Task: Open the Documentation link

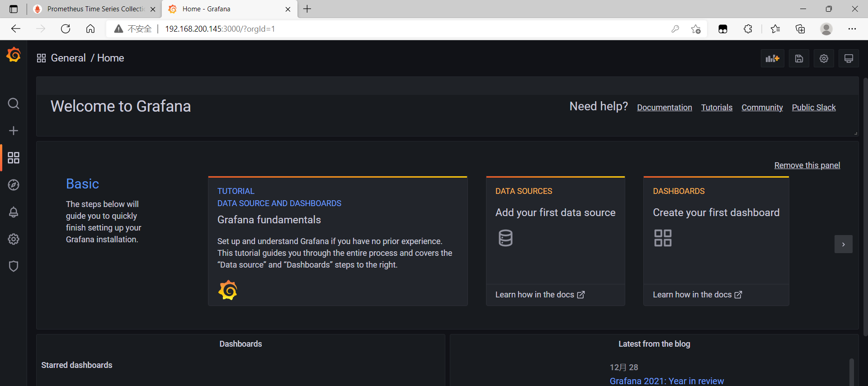Action: pos(665,108)
